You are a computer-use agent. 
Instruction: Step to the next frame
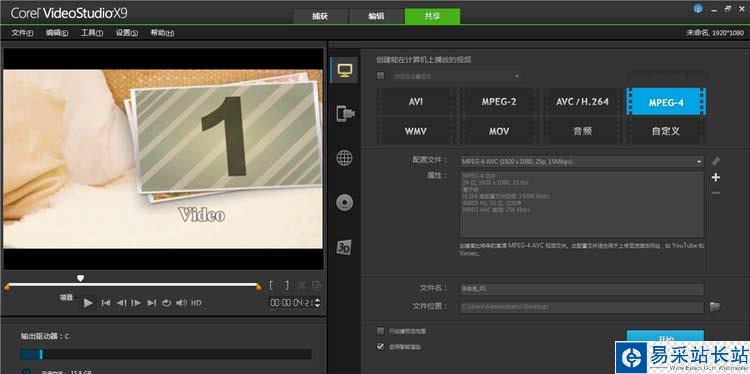136,303
